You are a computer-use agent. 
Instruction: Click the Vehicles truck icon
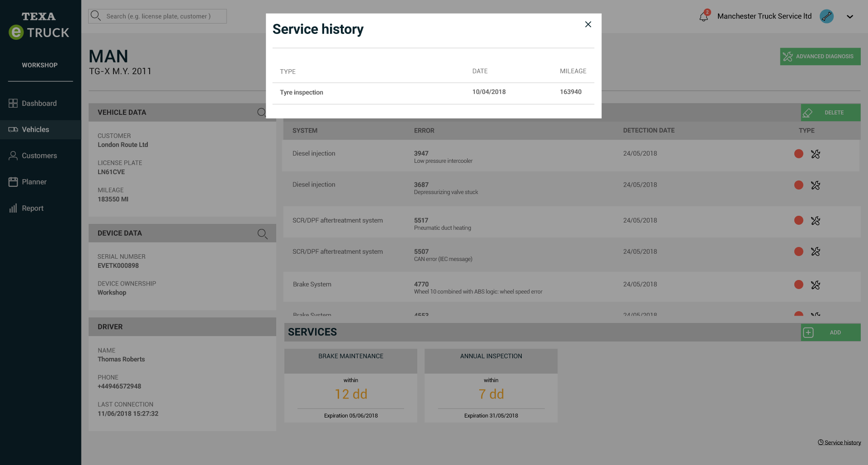pyautogui.click(x=13, y=129)
